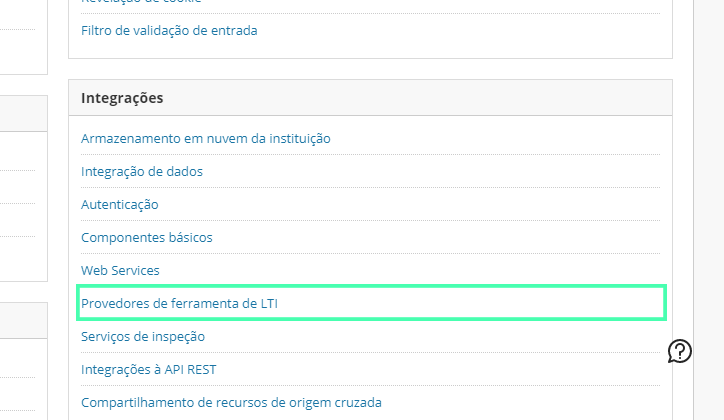Click the green highlight box's empty area beside LTI
The width and height of the screenshot is (724, 420).
tap(469, 303)
